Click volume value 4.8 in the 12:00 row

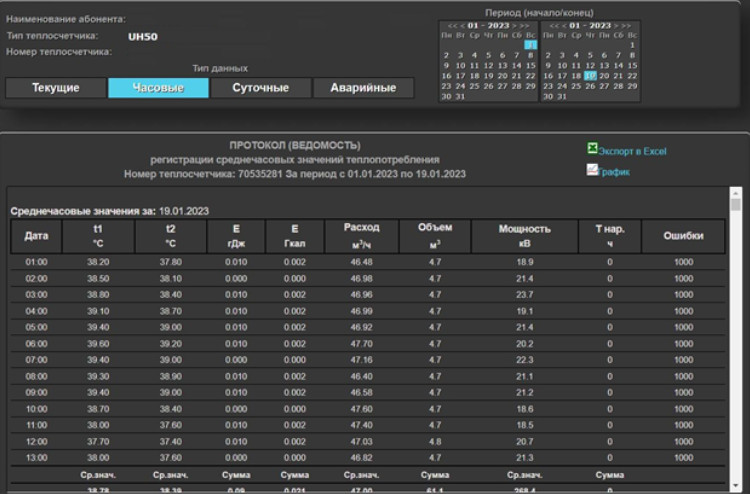click(435, 441)
